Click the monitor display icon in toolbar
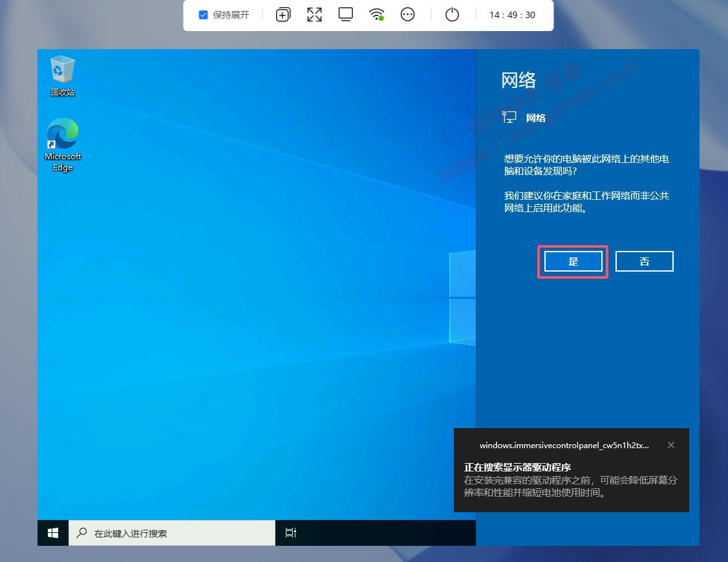 click(345, 15)
